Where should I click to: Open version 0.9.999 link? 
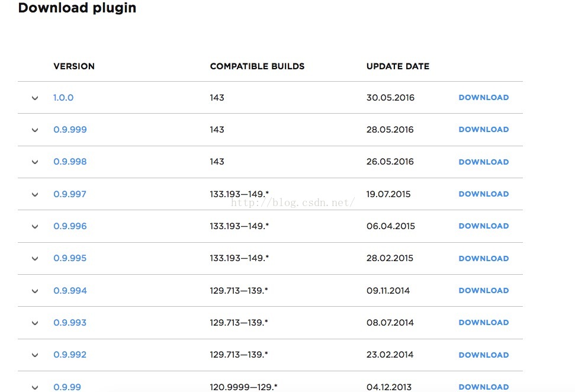[70, 130]
